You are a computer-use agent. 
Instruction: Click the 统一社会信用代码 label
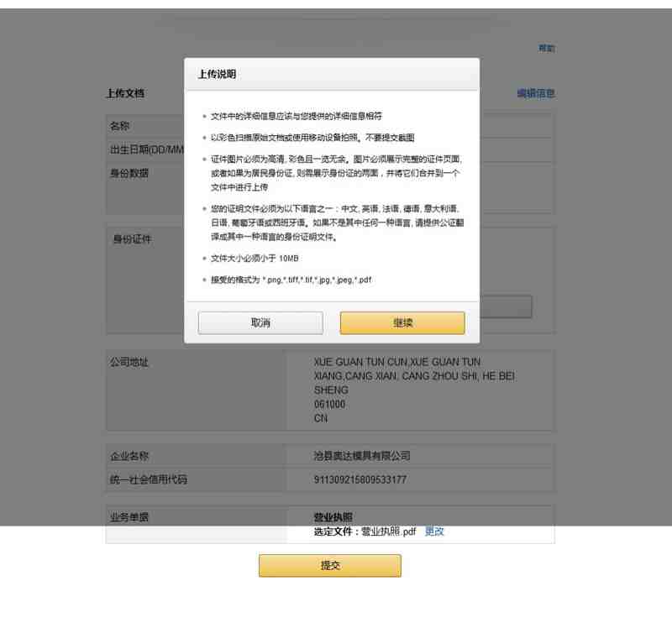point(149,479)
